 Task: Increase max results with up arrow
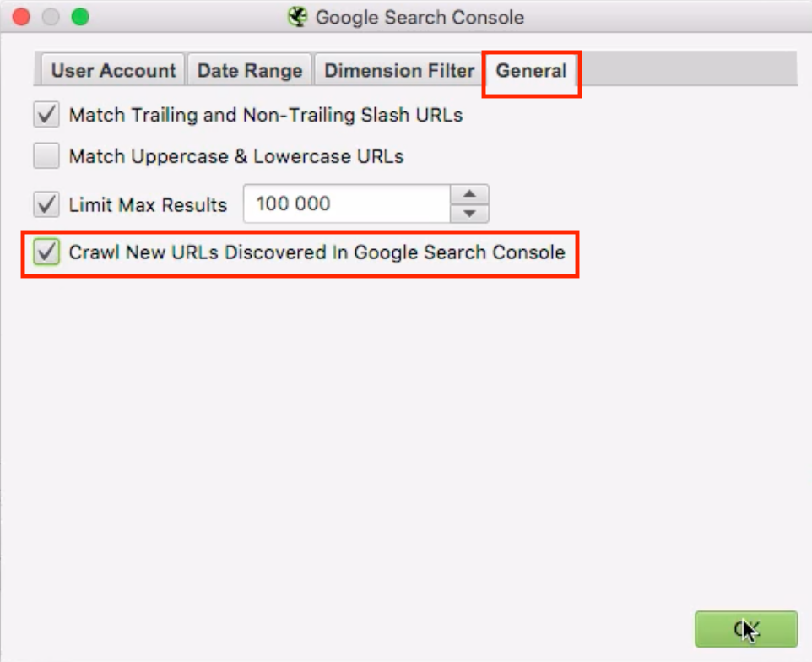point(469,194)
